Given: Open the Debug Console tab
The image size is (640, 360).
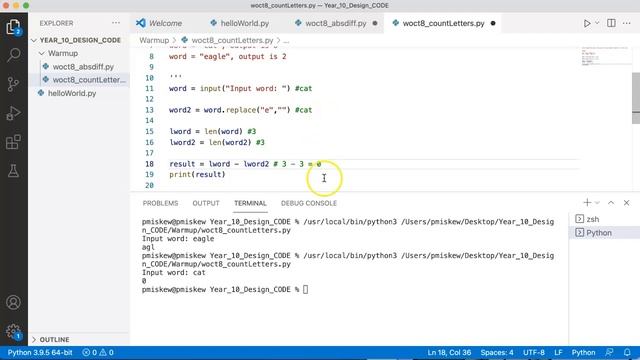Looking at the screenshot, I should [x=309, y=203].
